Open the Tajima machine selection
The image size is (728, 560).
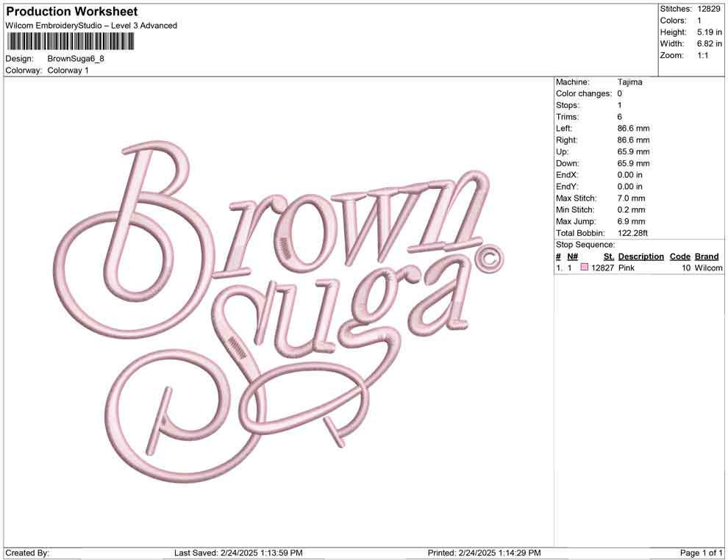point(628,82)
